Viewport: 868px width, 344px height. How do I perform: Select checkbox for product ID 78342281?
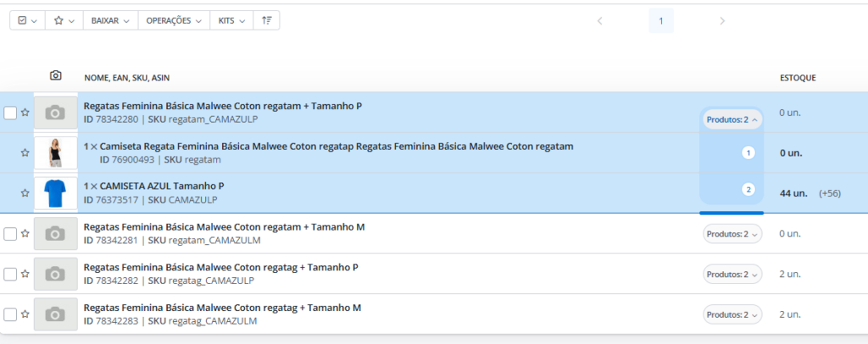pyautogui.click(x=10, y=234)
